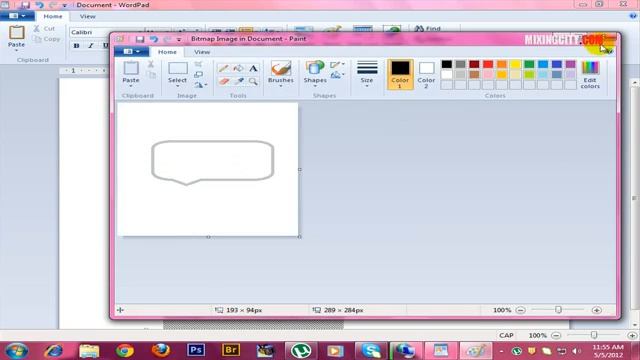The height and width of the screenshot is (360, 640).
Task: Open Customize Quick Access Toolbar arrow in Paint
Action: (179, 40)
